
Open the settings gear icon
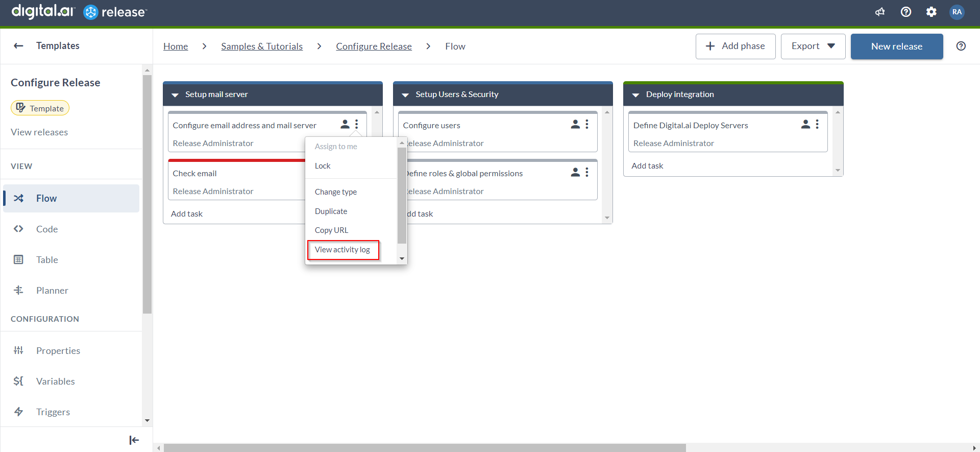[x=932, y=12]
